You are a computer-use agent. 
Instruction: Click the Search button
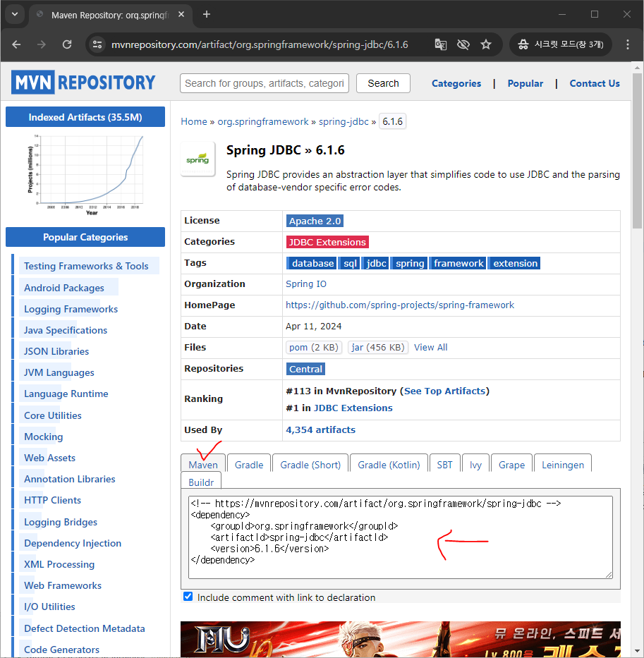pyautogui.click(x=383, y=83)
